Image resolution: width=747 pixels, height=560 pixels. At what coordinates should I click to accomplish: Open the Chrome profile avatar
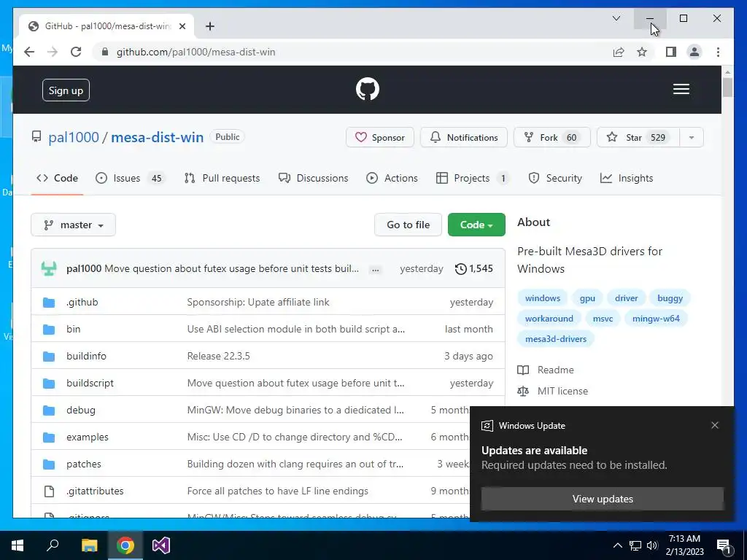pyautogui.click(x=694, y=52)
